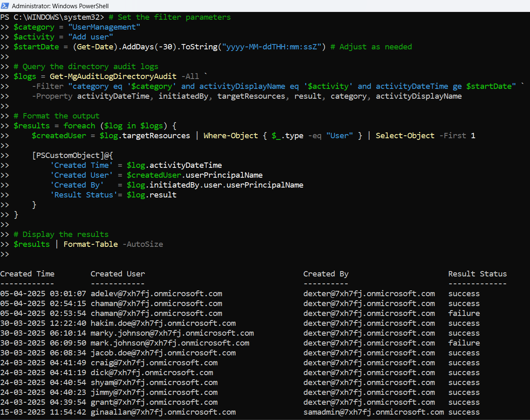Click the '# Display the results' comment
530x420 pixels.
click(x=61, y=234)
